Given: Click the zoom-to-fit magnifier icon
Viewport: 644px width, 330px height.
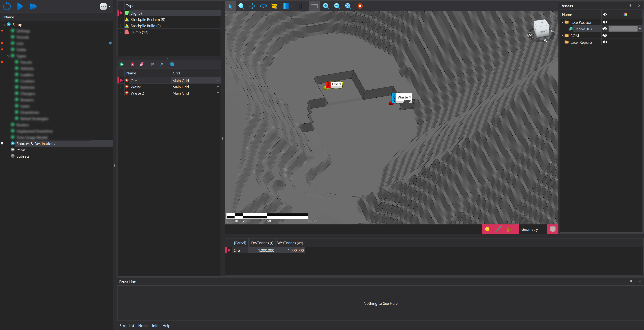Looking at the screenshot, I should click(x=348, y=6).
